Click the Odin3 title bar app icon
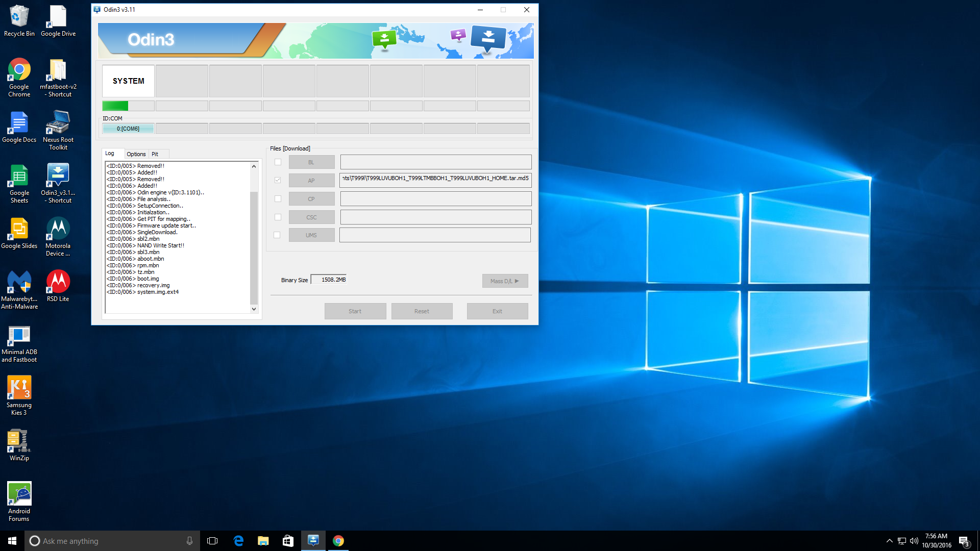The height and width of the screenshot is (551, 980). coord(97,10)
